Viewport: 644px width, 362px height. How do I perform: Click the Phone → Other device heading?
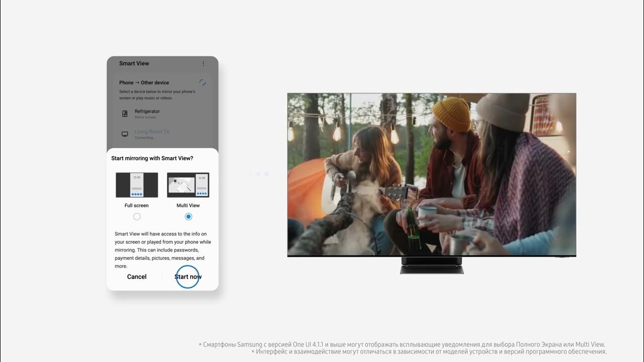144,82
